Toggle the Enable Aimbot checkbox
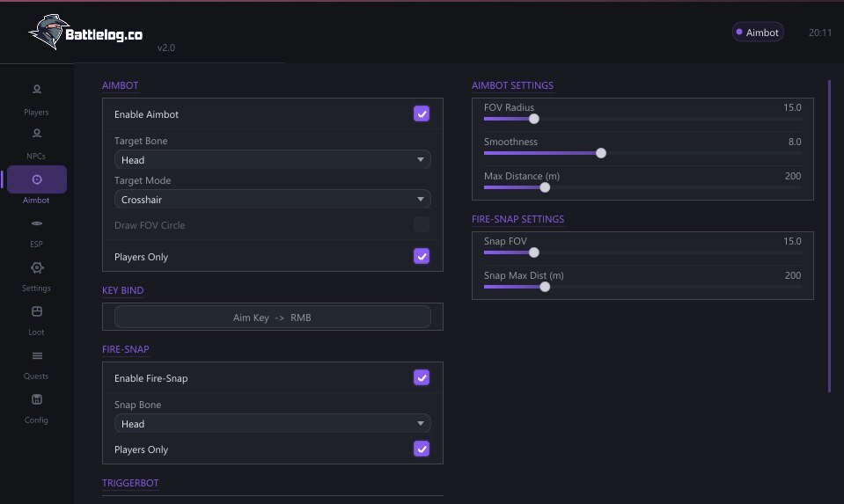844x504 pixels. (x=422, y=113)
